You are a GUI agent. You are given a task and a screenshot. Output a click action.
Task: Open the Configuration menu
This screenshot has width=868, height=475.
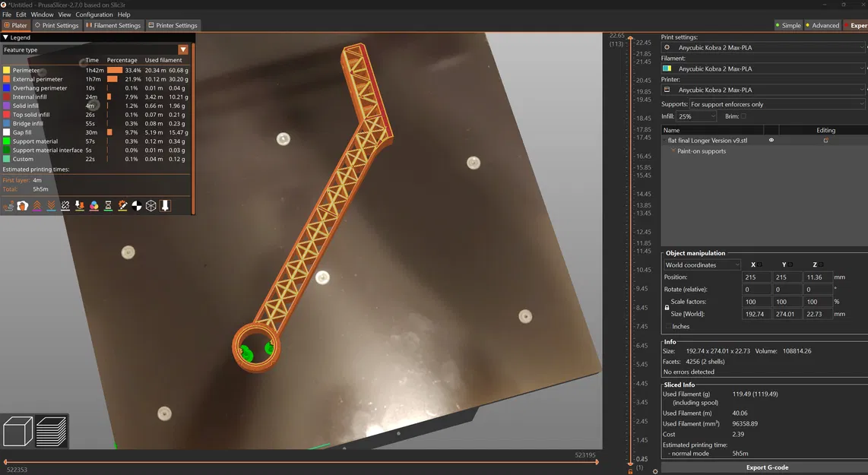click(94, 14)
